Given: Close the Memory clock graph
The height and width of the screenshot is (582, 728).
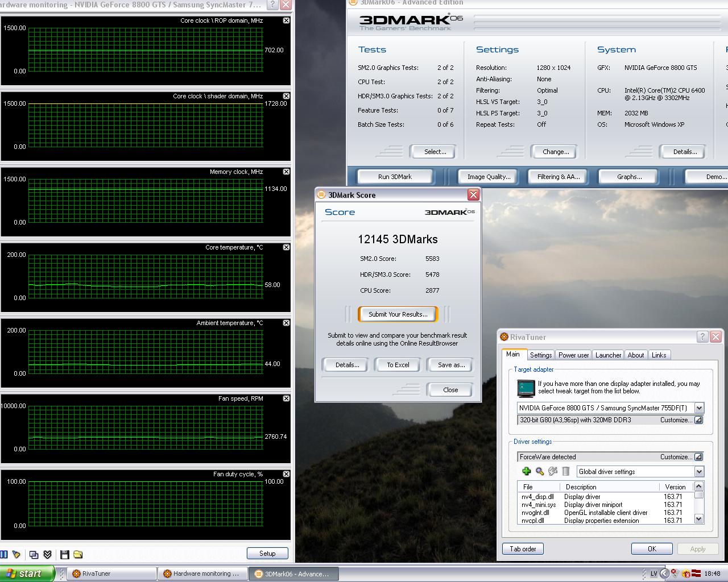Looking at the screenshot, I should point(286,172).
